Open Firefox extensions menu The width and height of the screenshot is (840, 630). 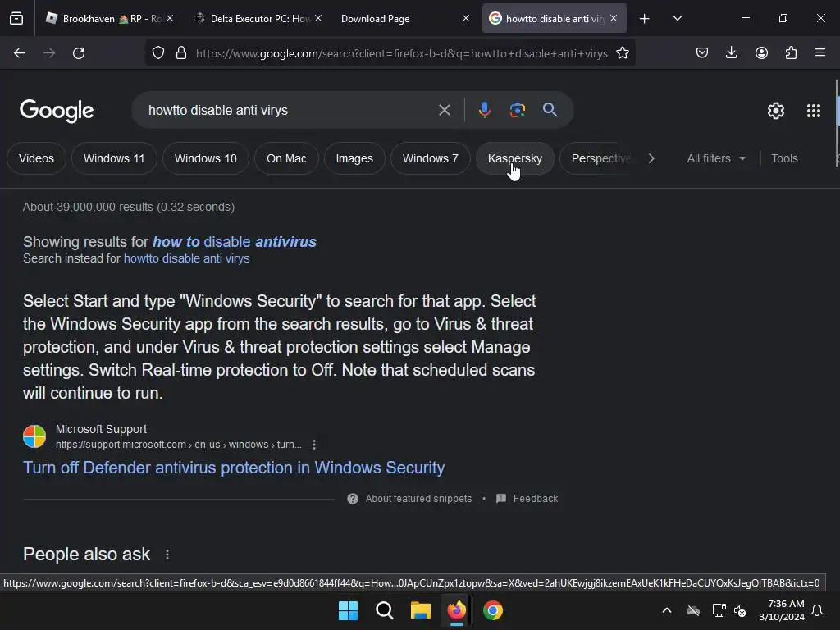point(791,53)
